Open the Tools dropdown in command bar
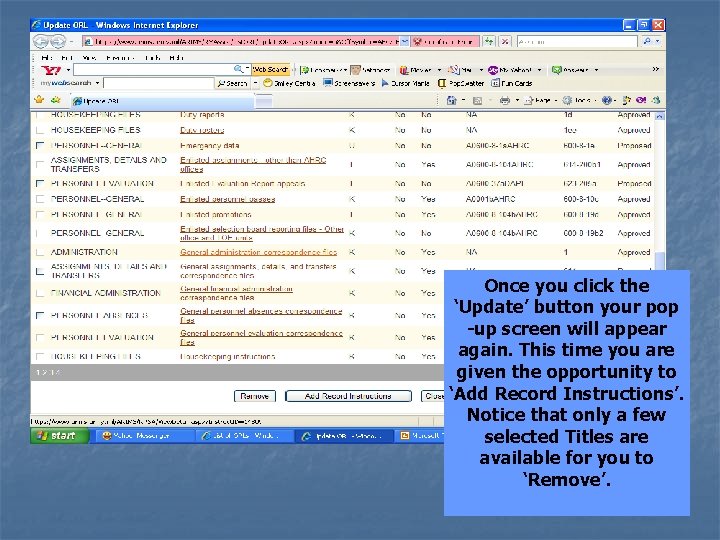Screen dimensions: 720x540 tap(580, 100)
